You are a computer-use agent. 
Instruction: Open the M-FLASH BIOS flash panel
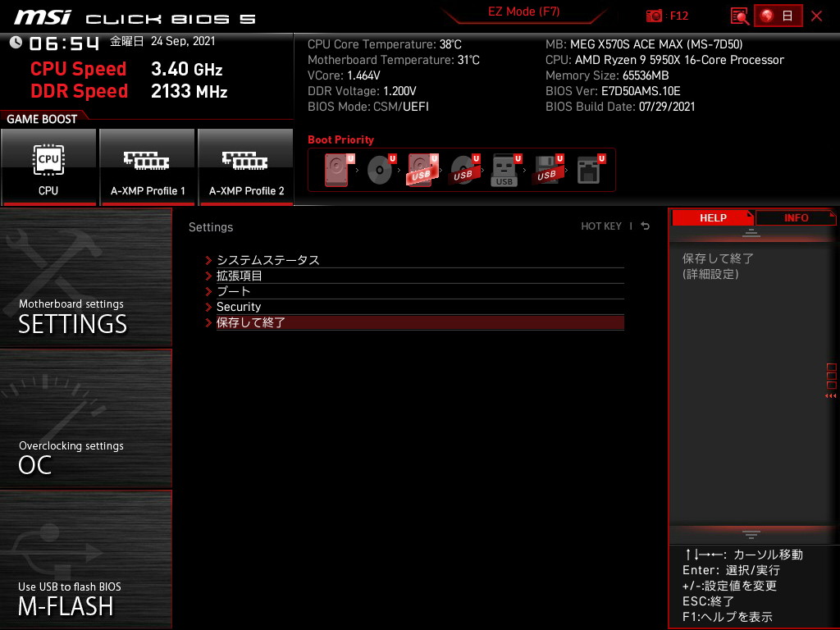pos(85,559)
